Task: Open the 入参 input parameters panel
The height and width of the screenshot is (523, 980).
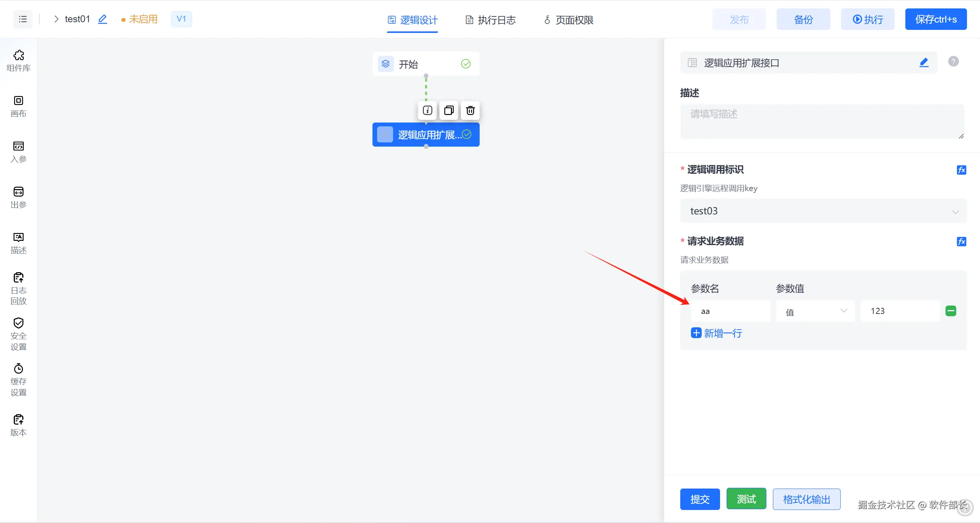Action: tap(18, 152)
